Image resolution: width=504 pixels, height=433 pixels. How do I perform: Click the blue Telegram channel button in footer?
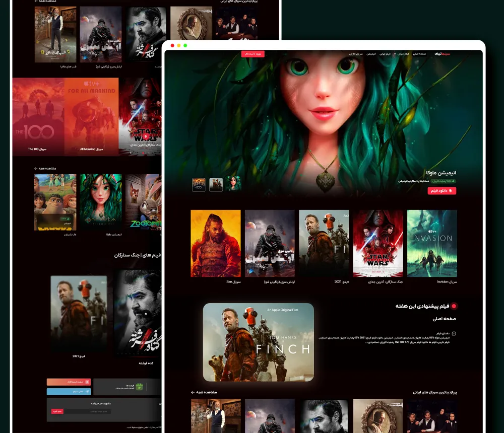pos(69,392)
